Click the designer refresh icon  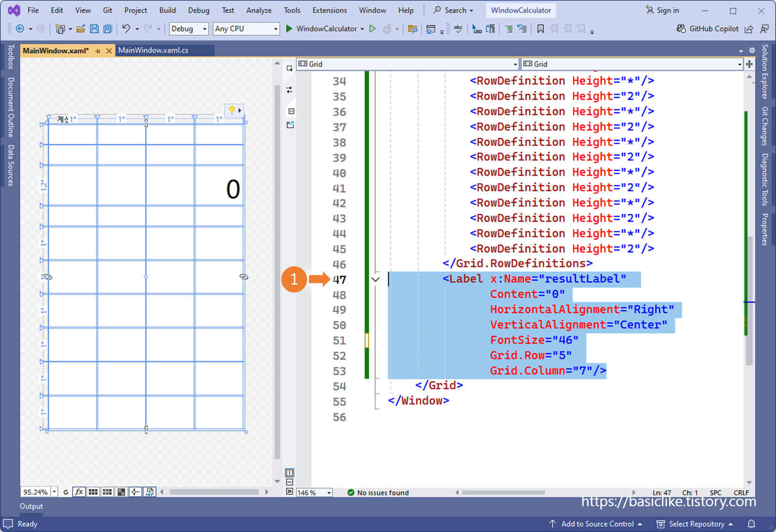[x=66, y=492]
